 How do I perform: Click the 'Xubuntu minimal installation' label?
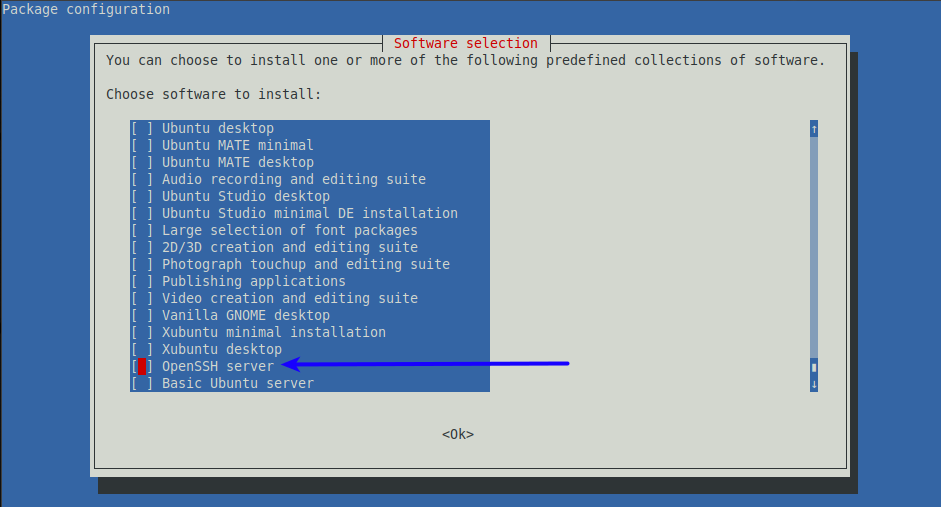pos(274,332)
